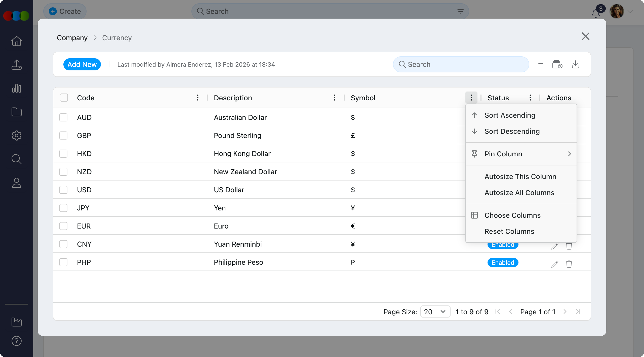Click the filter icon above the currency table
Image resolution: width=644 pixels, height=357 pixels.
click(x=540, y=64)
